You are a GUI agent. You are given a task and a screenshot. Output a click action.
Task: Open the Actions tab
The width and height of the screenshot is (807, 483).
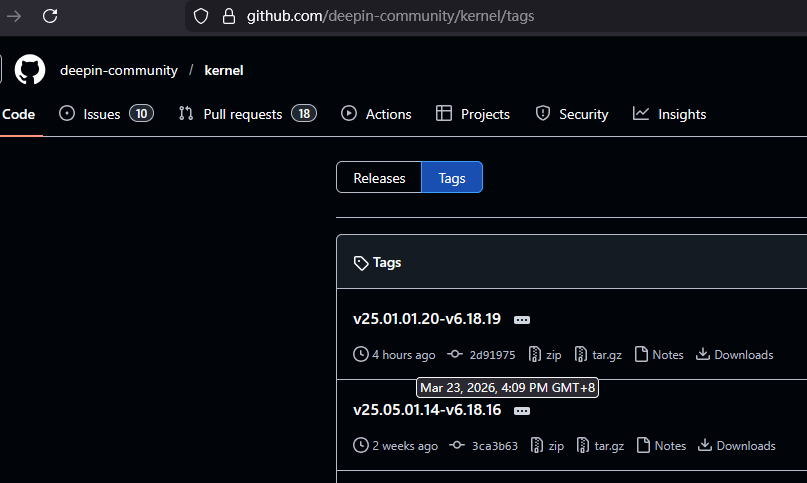pos(376,114)
